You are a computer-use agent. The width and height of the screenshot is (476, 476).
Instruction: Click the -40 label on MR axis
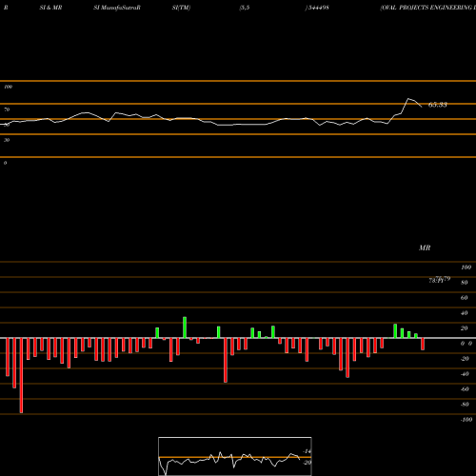(465, 374)
